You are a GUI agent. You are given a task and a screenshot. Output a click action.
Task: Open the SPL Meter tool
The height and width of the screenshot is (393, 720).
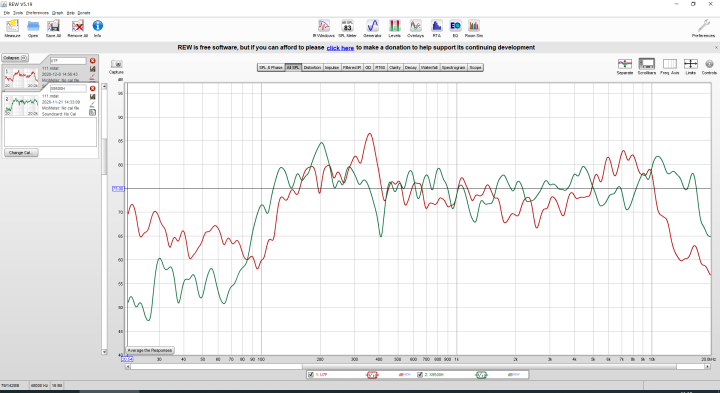(x=347, y=28)
